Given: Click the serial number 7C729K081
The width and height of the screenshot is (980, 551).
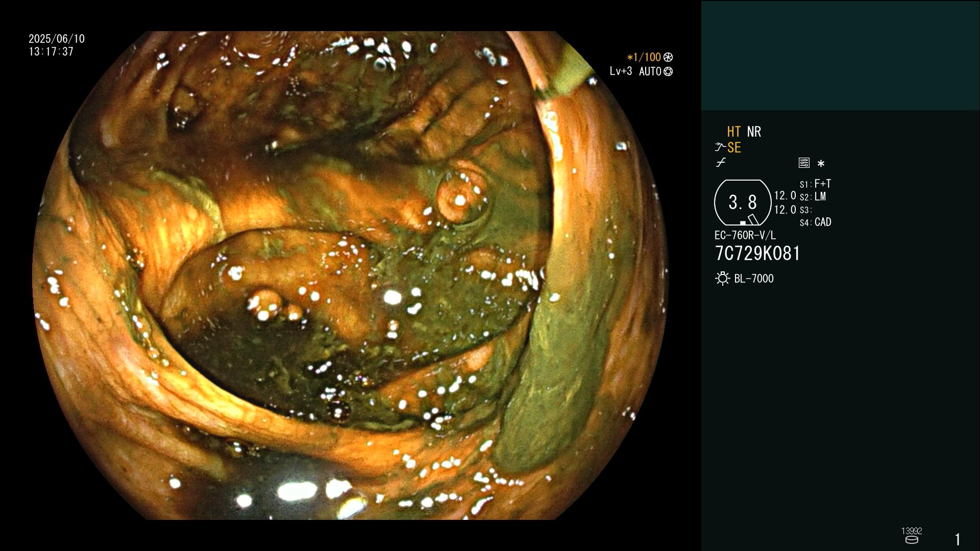Looking at the screenshot, I should point(757,254).
